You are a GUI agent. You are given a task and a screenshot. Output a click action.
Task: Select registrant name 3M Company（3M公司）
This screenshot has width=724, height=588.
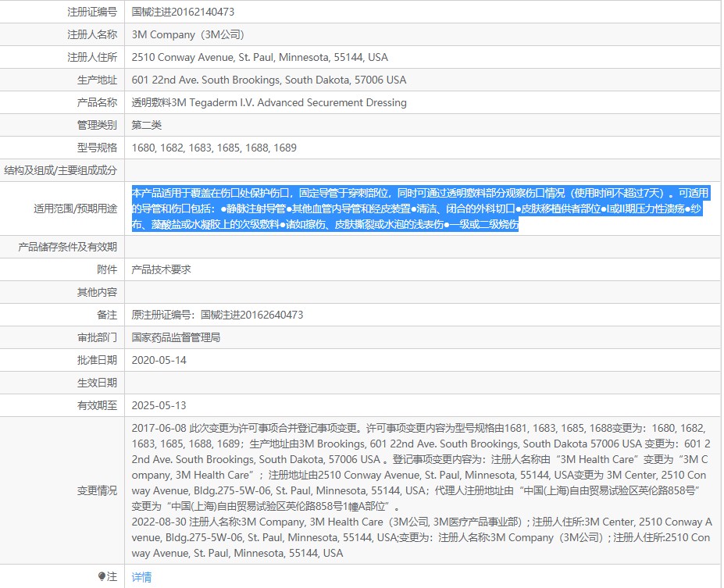point(188,34)
